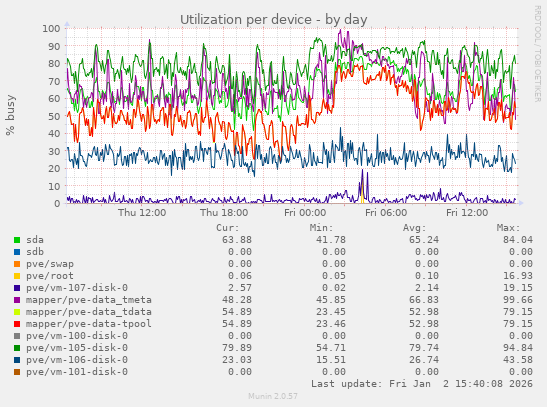Screen dimensions: 547x407
Task: Click the mapper/pve-data-tpool red swatch
Action: 17,324
